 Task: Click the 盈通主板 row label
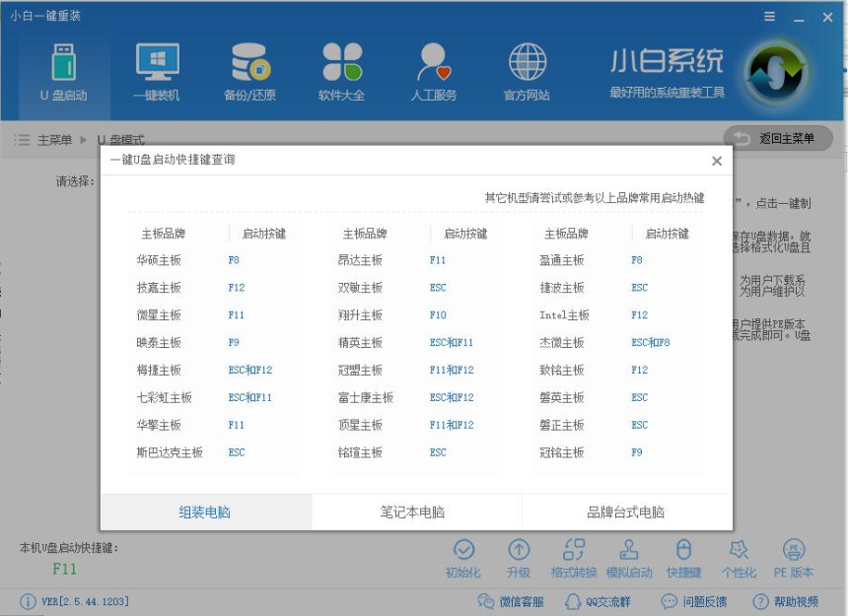(562, 260)
